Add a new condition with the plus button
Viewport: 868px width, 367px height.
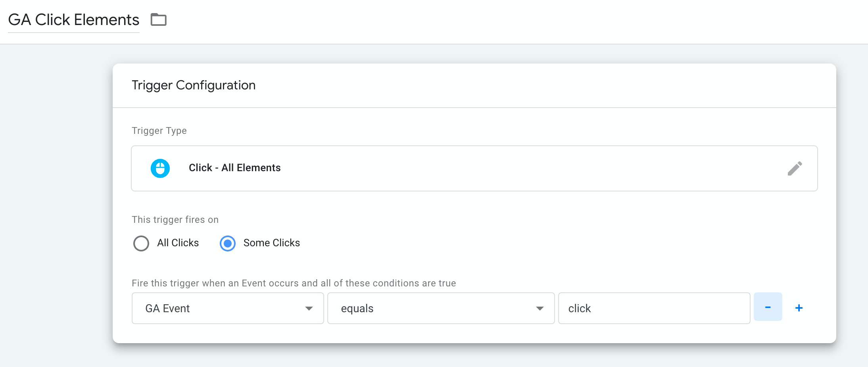[x=799, y=308]
